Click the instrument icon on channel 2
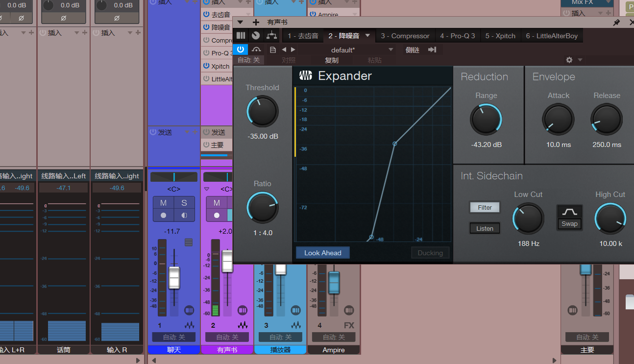 (243, 325)
